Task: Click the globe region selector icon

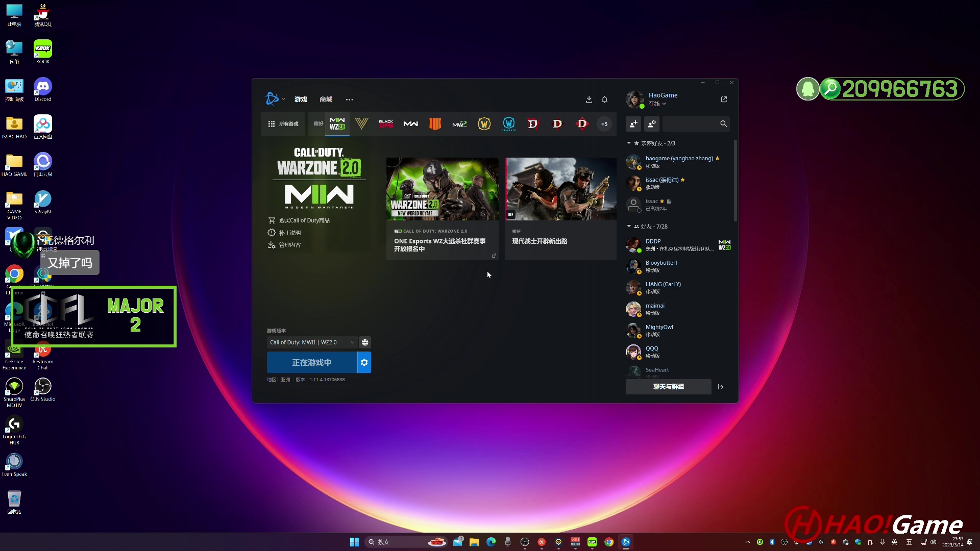Action: tap(365, 342)
